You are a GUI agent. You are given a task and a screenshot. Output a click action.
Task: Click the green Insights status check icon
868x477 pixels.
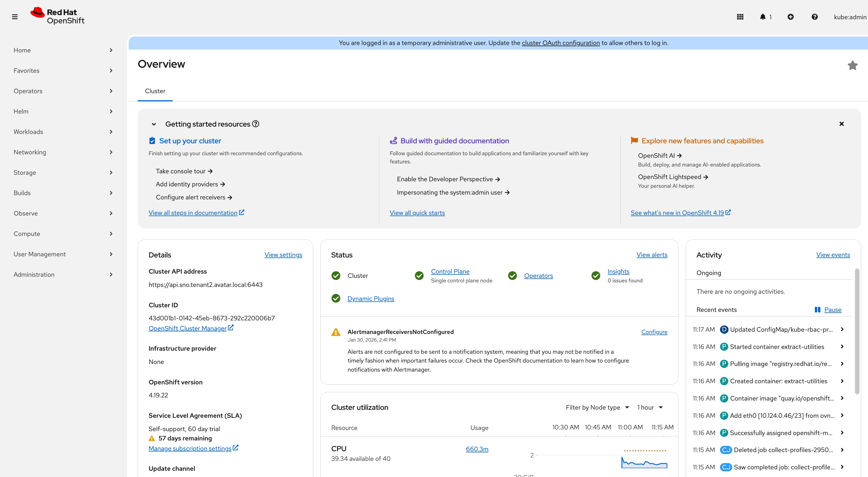click(596, 276)
